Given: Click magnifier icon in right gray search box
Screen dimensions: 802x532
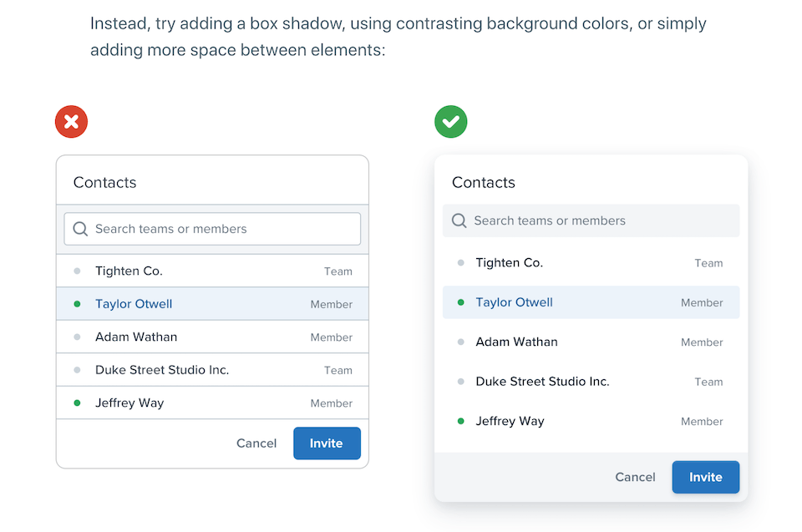Looking at the screenshot, I should point(459,220).
